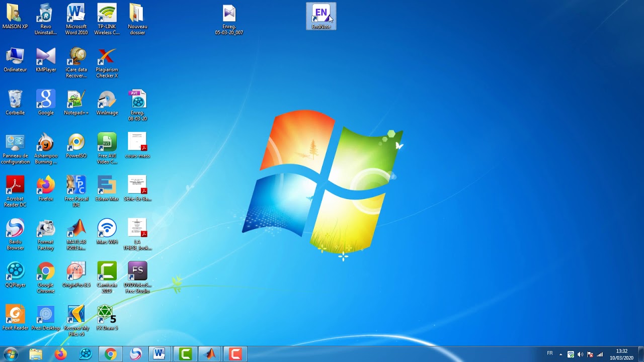644x362 pixels.
Task: Select Mars WiFi desktop icon
Action: click(107, 232)
